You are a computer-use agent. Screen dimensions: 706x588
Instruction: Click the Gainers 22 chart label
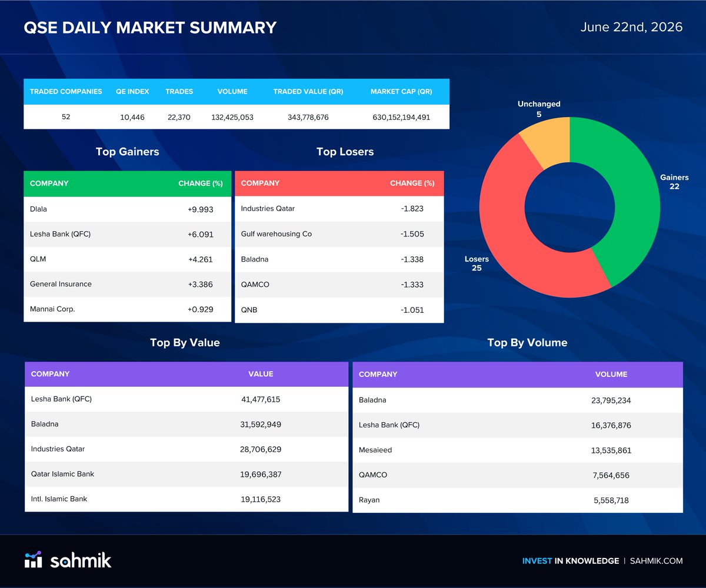pos(674,182)
